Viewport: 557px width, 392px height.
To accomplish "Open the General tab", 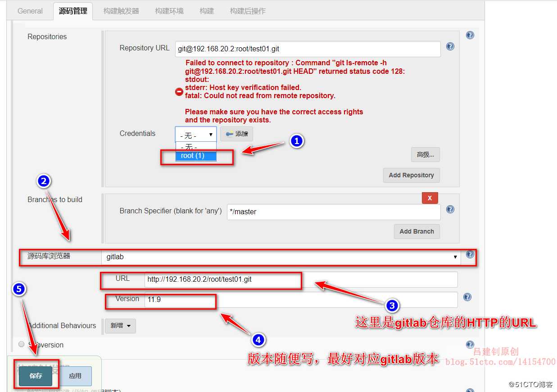I will pos(30,11).
